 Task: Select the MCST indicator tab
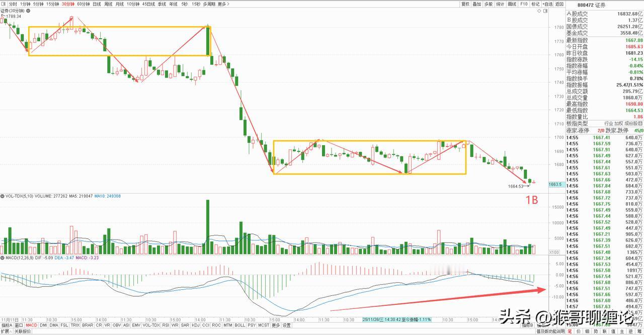coord(264,326)
